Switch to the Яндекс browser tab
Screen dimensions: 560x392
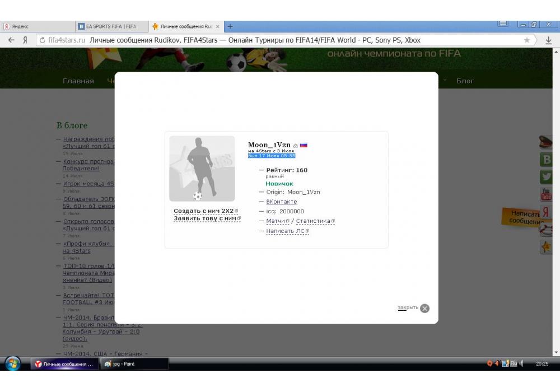coord(34,26)
